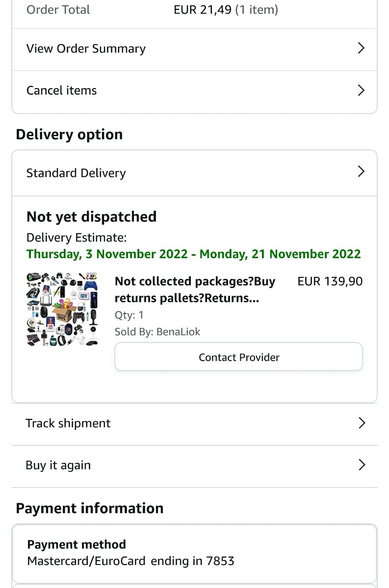The width and height of the screenshot is (389, 588).
Task: Open the View Order Summary label
Action: [86, 49]
